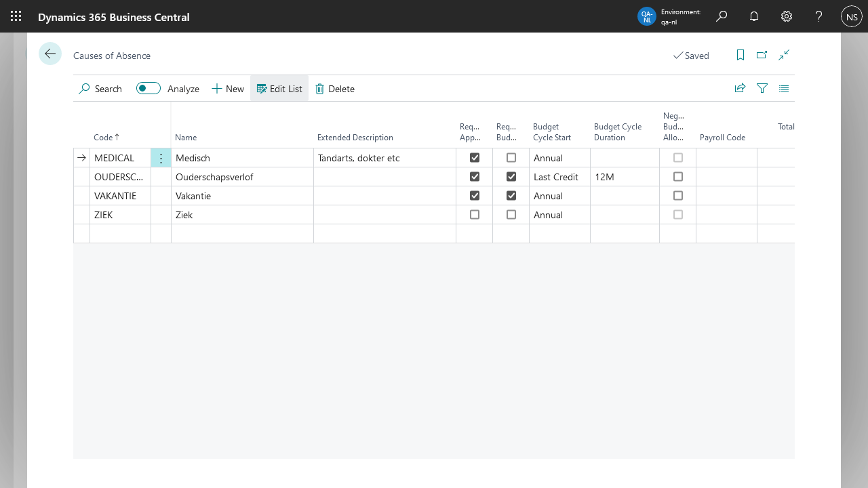Image resolution: width=868 pixels, height=488 pixels.
Task: Click the back arrow button
Action: coord(50,54)
